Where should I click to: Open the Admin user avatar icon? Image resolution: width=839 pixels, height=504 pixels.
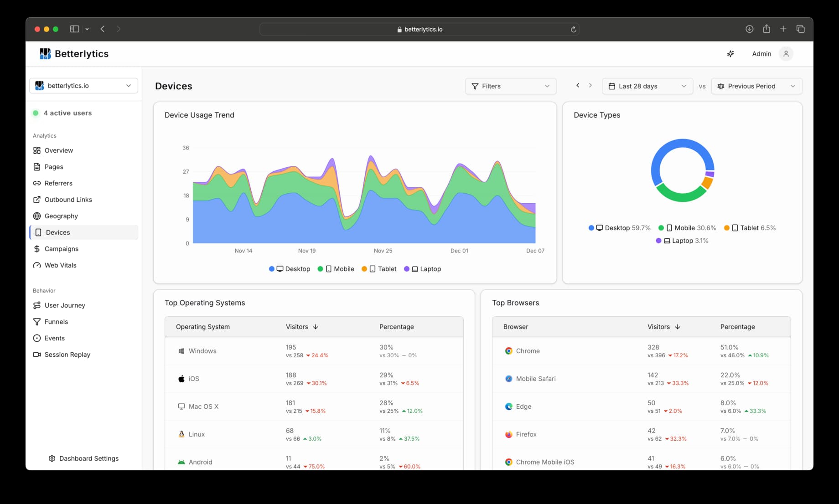tap(786, 54)
